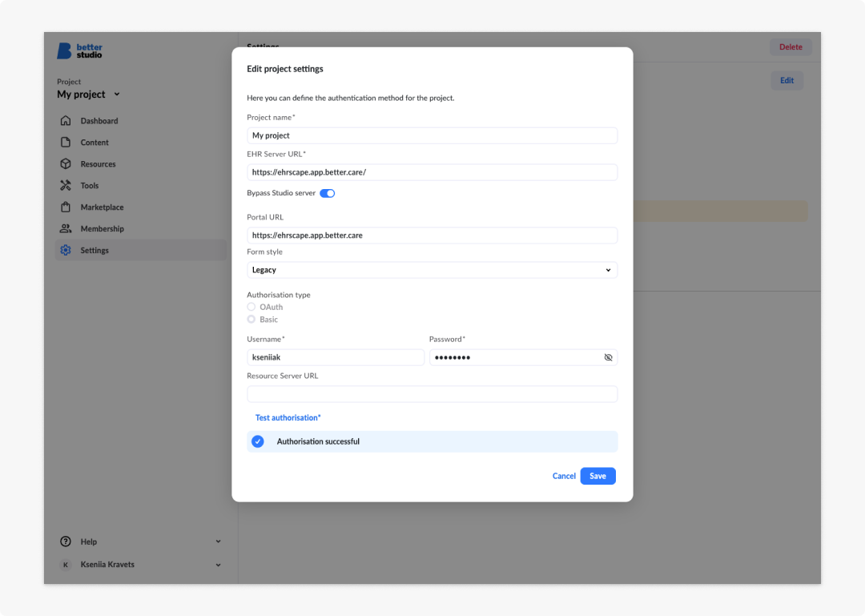865x616 pixels.
Task: Toggle the Bypass Studio server switch
Action: 327,193
